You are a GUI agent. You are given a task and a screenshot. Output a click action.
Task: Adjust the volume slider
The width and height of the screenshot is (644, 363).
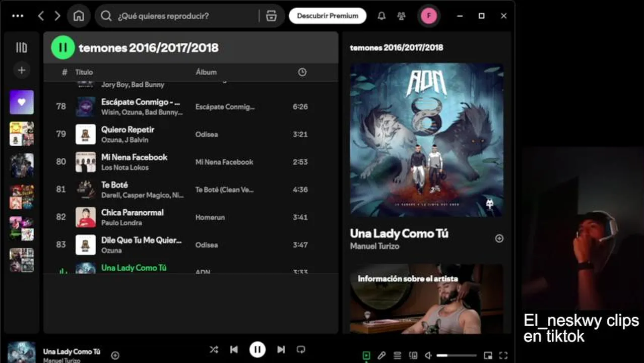(456, 355)
